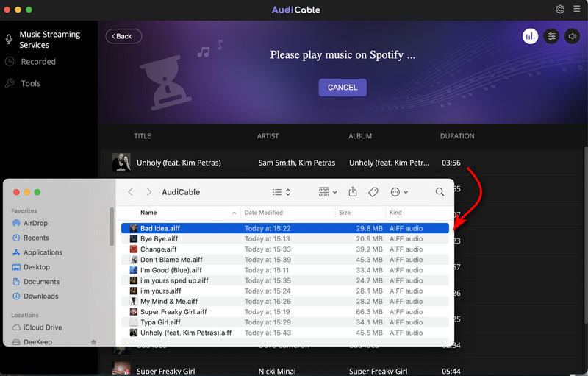Toggle the speaker sound icon

(573, 36)
